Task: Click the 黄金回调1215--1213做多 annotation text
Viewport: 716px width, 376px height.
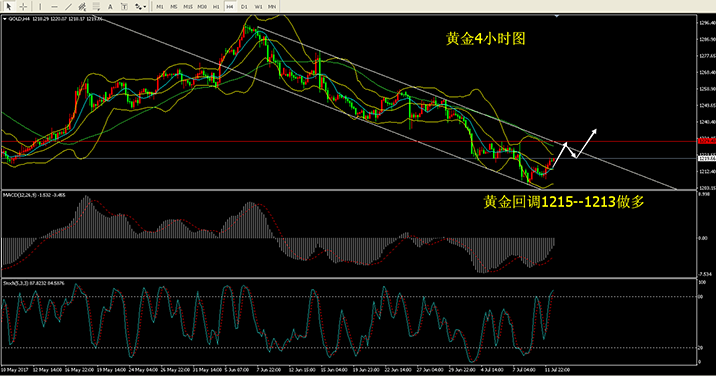Action: coord(563,201)
